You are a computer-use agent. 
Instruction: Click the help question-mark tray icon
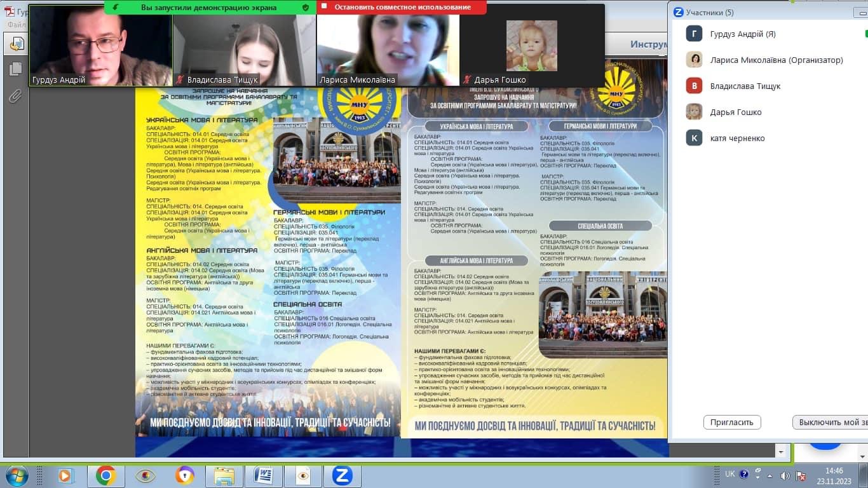[743, 475]
